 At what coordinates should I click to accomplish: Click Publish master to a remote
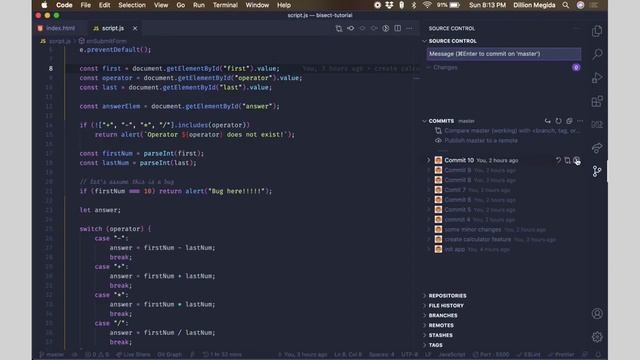point(481,140)
